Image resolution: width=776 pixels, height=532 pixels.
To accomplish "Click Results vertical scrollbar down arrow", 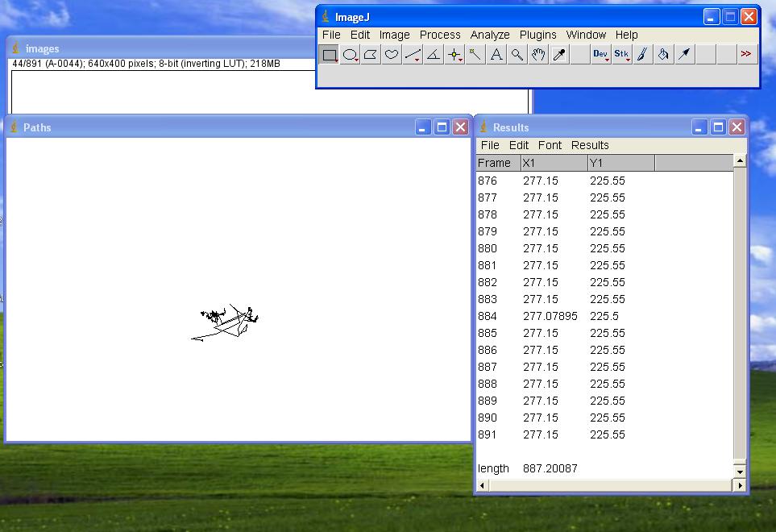I will pos(740,472).
